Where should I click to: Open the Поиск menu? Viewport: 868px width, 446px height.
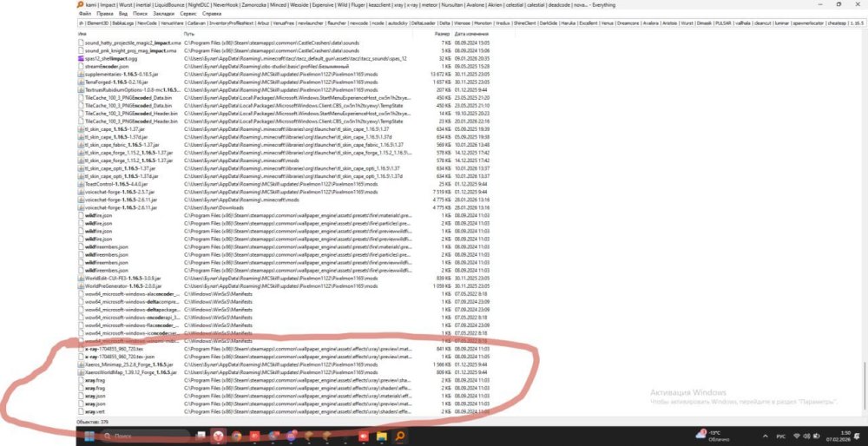(140, 13)
